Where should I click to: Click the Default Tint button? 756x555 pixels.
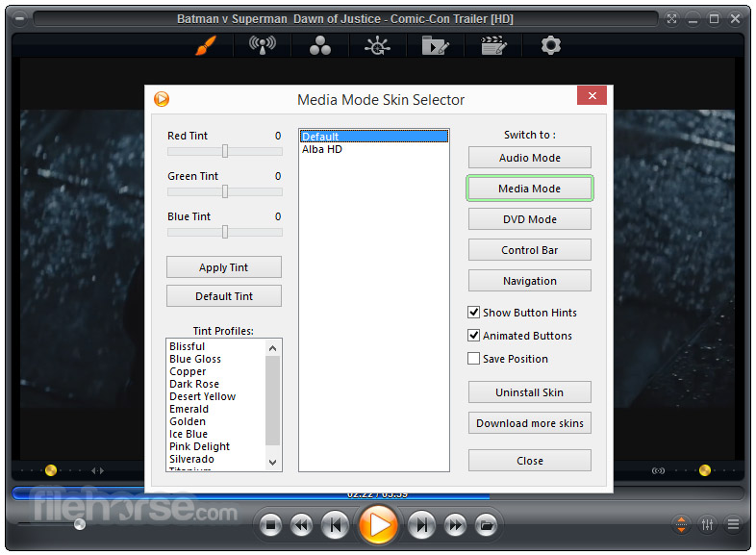pyautogui.click(x=224, y=296)
